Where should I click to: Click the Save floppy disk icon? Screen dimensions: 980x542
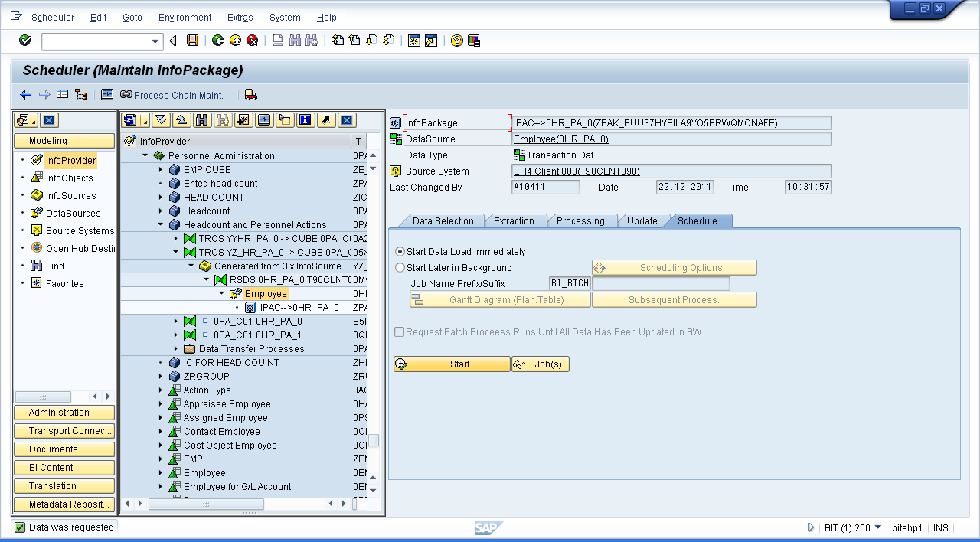point(193,41)
